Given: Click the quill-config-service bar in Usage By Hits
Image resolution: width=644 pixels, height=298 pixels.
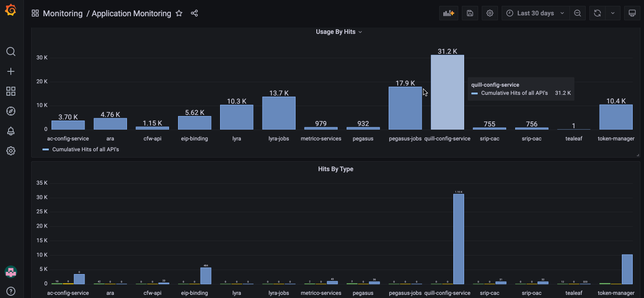Looking at the screenshot, I should (447, 90).
